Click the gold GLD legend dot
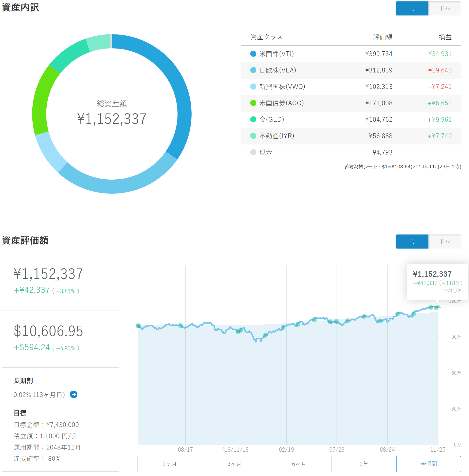Viewport: 469px width, 476px height. pos(253,119)
